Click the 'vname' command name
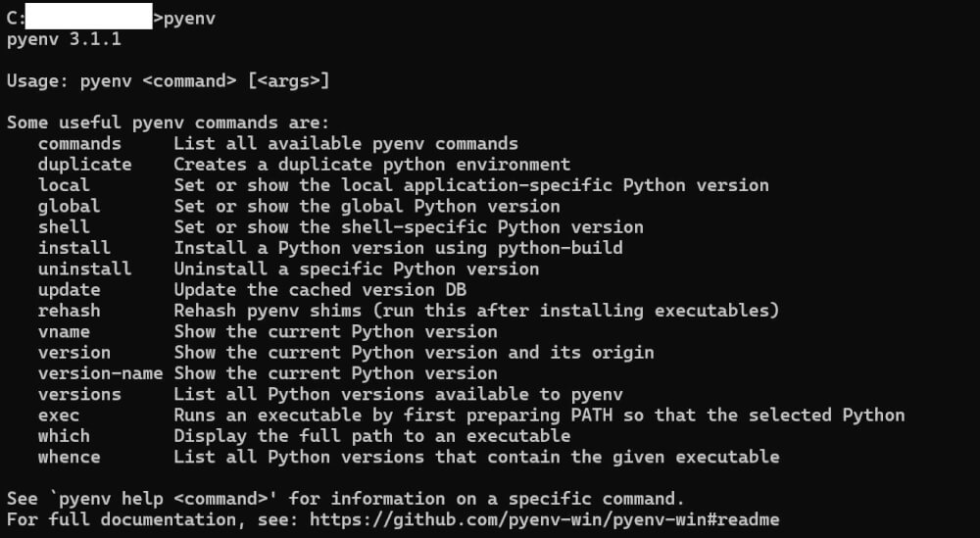The image size is (980, 538). pos(64,331)
